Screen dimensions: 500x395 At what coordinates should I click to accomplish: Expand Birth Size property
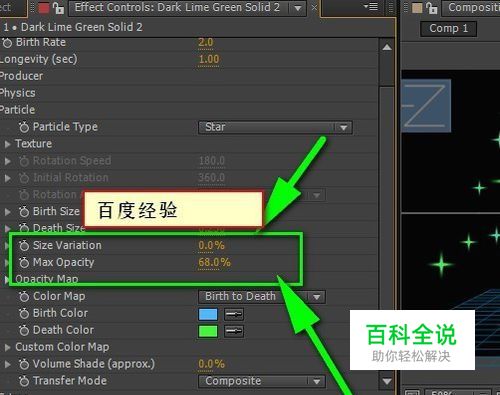click(x=7, y=212)
